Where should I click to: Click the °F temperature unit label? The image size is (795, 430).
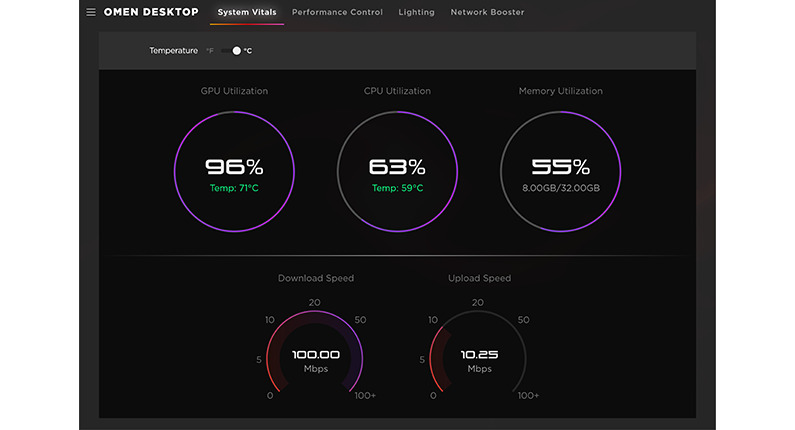tap(210, 51)
